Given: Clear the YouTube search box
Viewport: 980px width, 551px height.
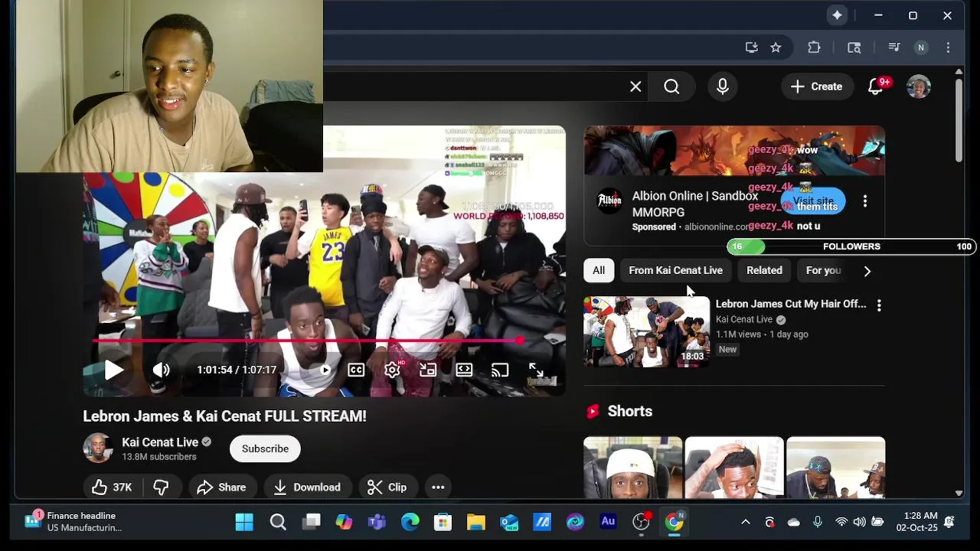Looking at the screenshot, I should click(x=635, y=86).
